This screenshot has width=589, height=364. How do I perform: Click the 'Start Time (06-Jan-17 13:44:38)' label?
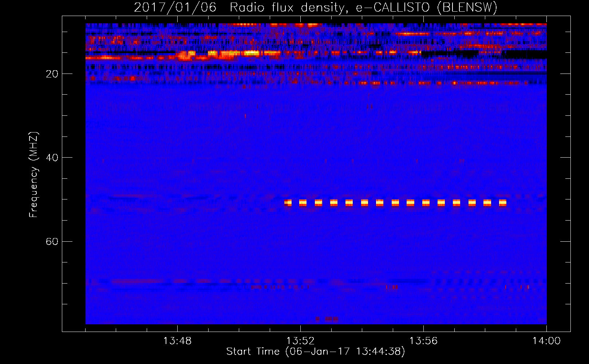[x=316, y=352]
